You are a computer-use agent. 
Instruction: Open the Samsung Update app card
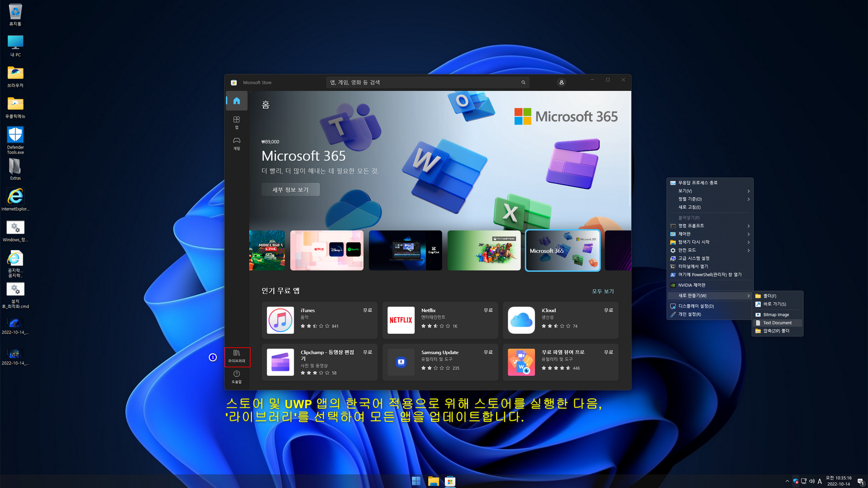coord(440,362)
